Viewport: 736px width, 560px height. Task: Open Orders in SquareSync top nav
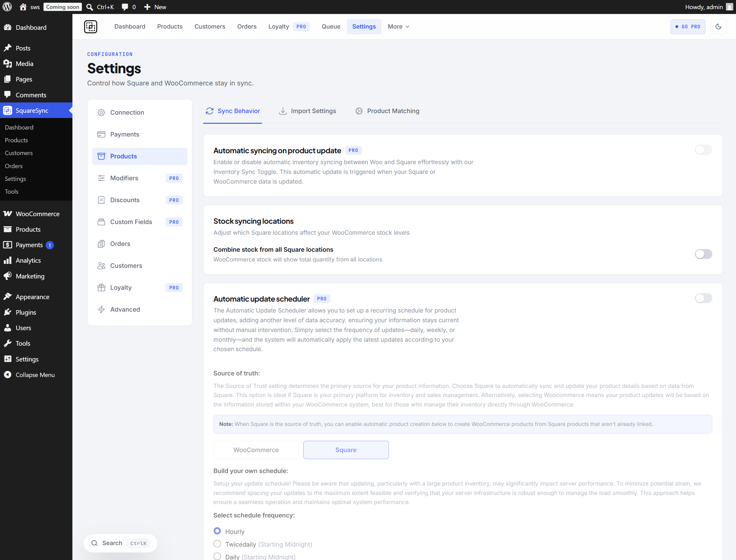pos(247,27)
